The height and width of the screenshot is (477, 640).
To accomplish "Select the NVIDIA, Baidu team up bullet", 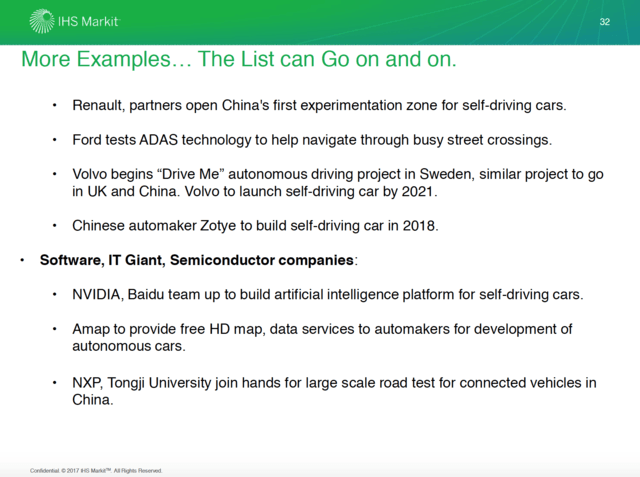I will (x=328, y=295).
